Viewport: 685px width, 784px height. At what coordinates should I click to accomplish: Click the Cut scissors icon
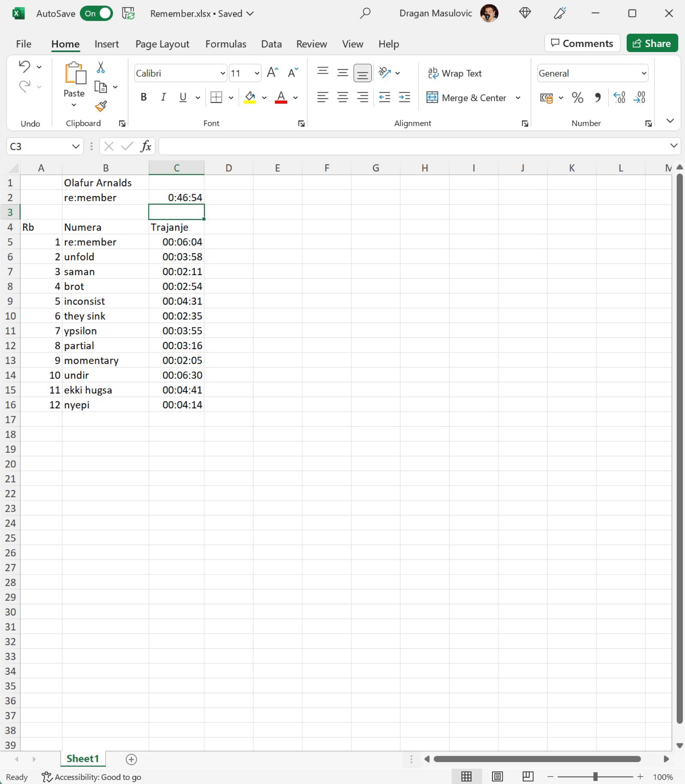[100, 68]
